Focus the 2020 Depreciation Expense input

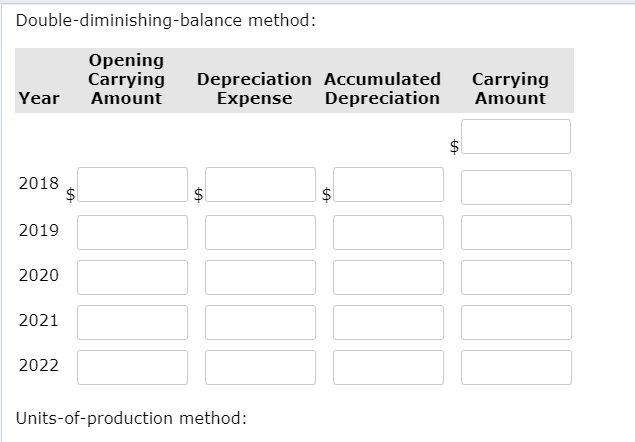coord(260,277)
